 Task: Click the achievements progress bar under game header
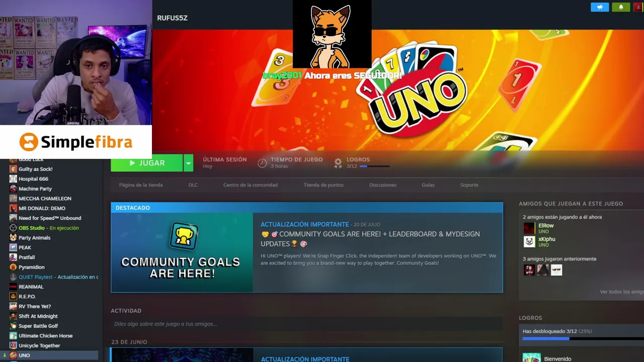click(x=374, y=166)
